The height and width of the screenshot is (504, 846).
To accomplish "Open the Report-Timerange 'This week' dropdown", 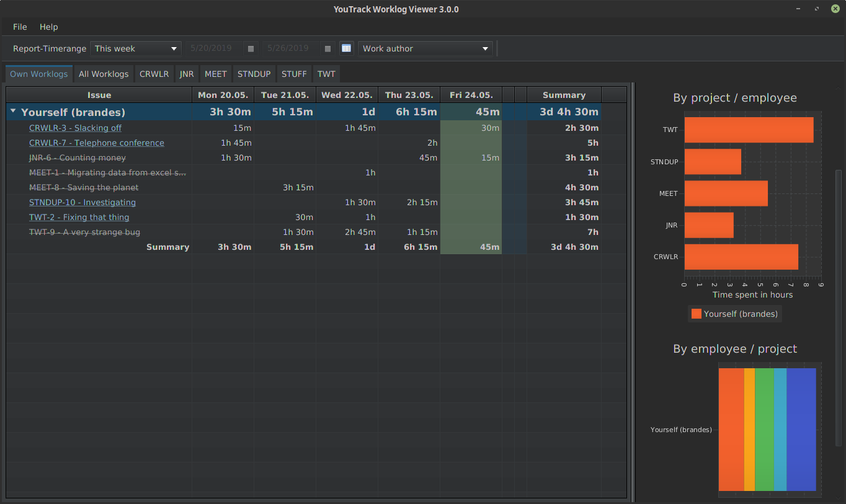I will point(136,48).
